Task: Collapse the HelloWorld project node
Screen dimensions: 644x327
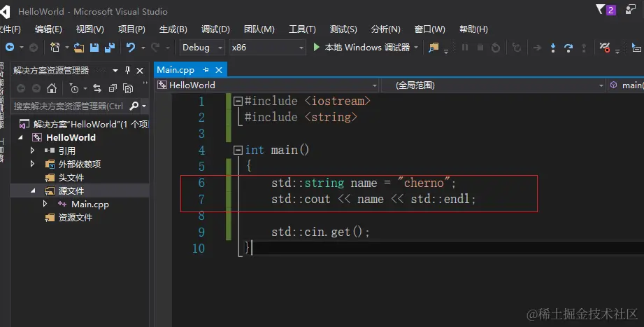Action: [20, 138]
